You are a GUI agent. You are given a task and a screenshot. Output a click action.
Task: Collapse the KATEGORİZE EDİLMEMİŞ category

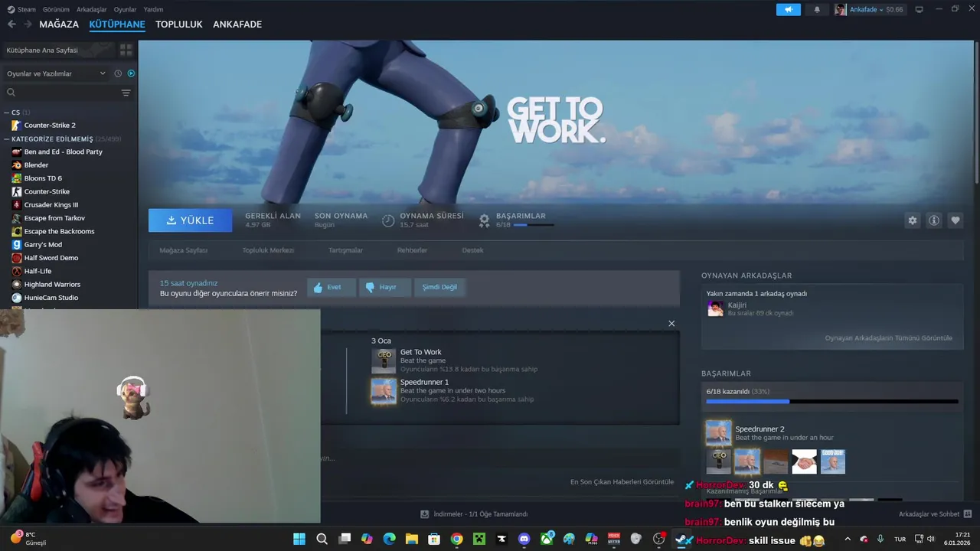pyautogui.click(x=7, y=139)
